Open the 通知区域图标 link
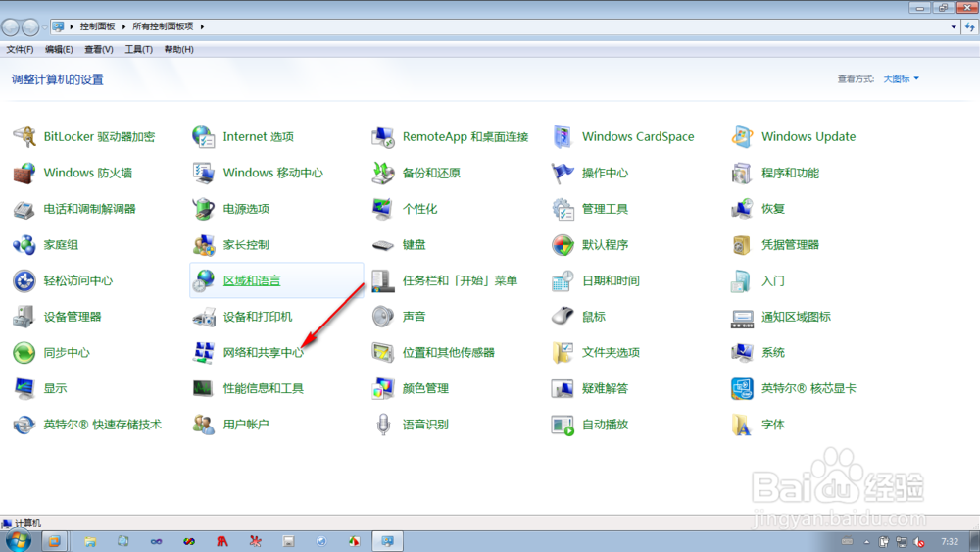This screenshot has width=980, height=552. 796,317
